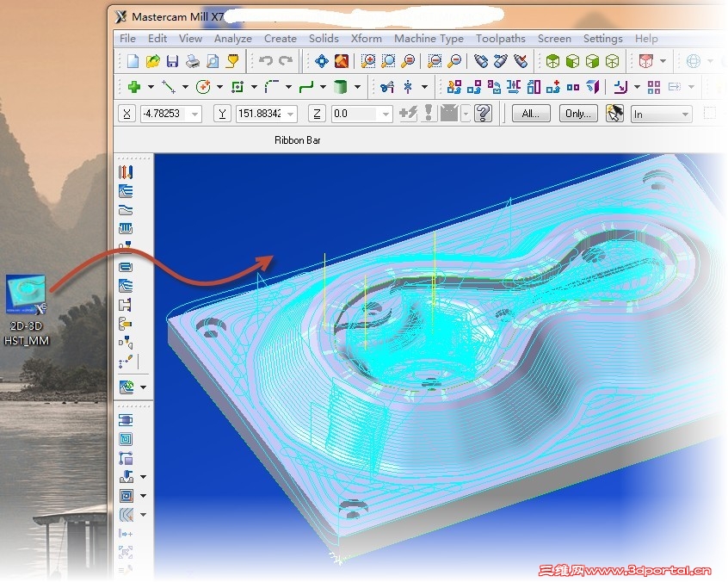728x582 pixels.
Task: Open the X coordinate dropdown
Action: (195, 114)
